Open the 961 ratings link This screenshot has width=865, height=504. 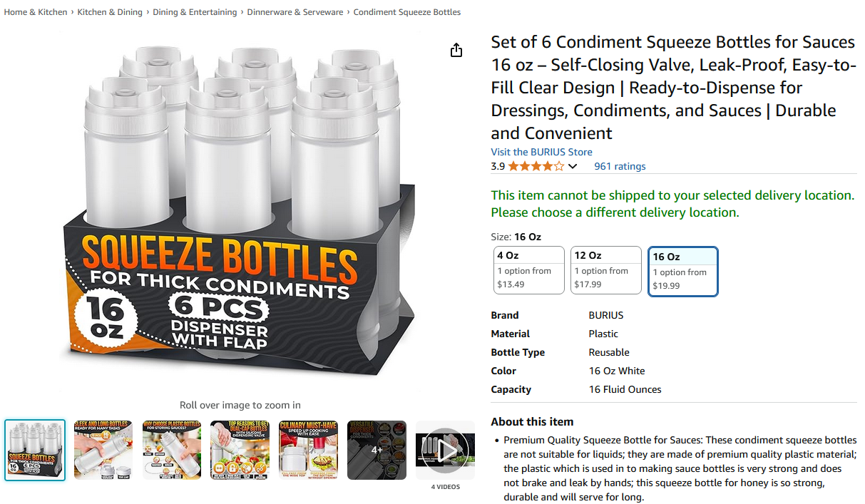[620, 166]
